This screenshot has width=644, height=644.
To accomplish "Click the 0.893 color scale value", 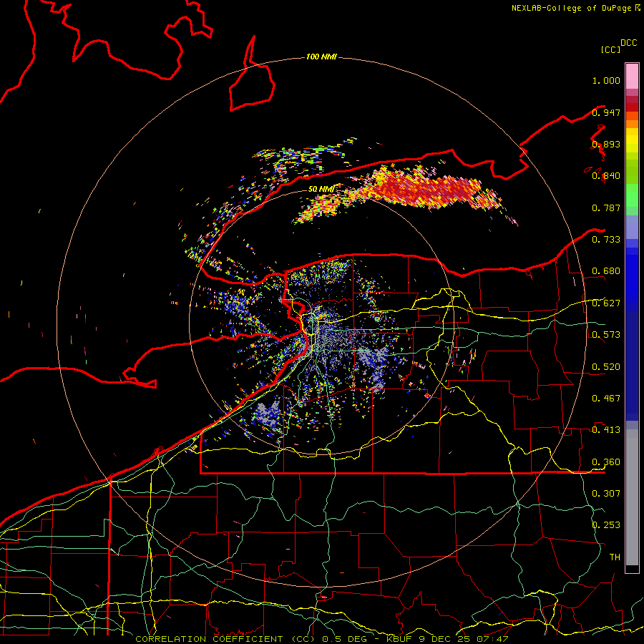I will coord(606,144).
